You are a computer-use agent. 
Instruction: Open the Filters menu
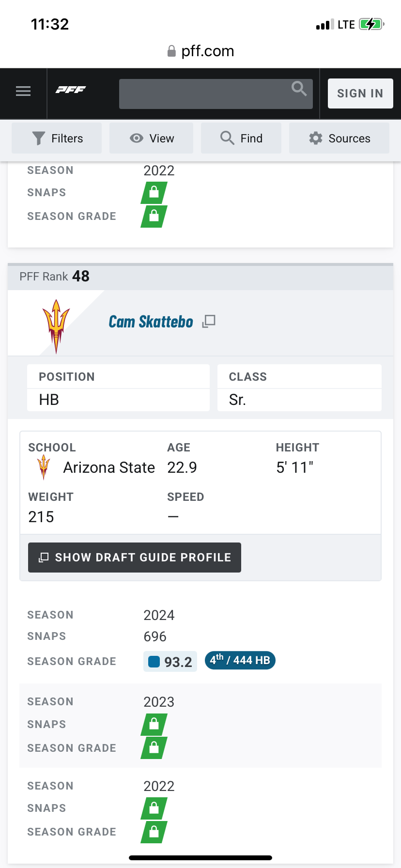[x=57, y=139]
